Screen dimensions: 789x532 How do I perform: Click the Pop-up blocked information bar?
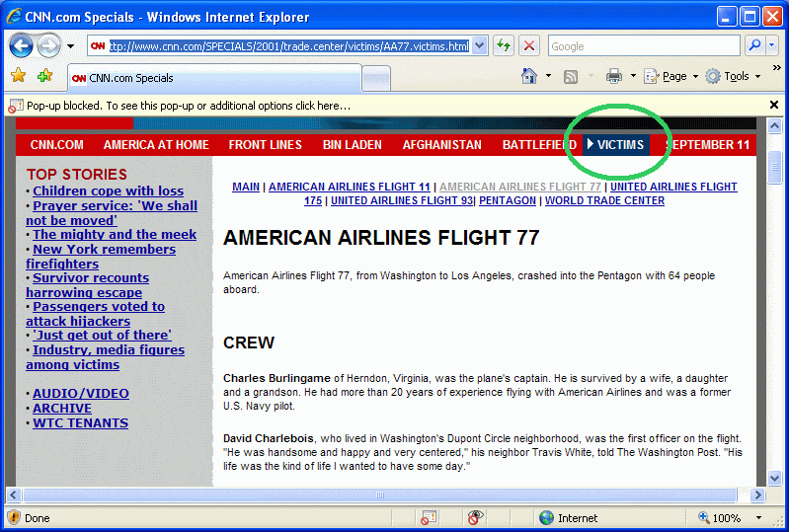pos(387,106)
